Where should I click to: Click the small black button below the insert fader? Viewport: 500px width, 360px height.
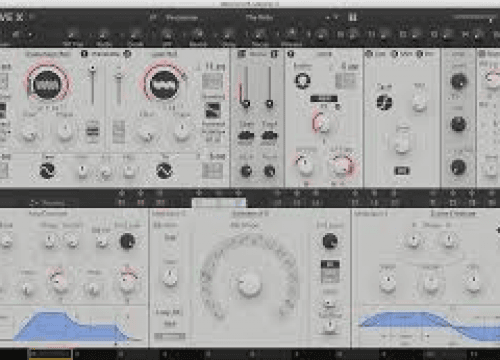(402, 171)
